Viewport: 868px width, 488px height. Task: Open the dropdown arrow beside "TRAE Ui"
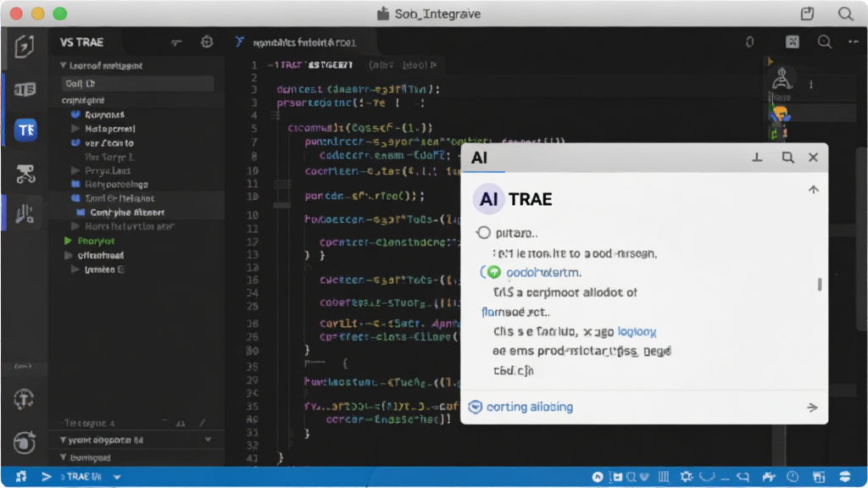pyautogui.click(x=117, y=476)
